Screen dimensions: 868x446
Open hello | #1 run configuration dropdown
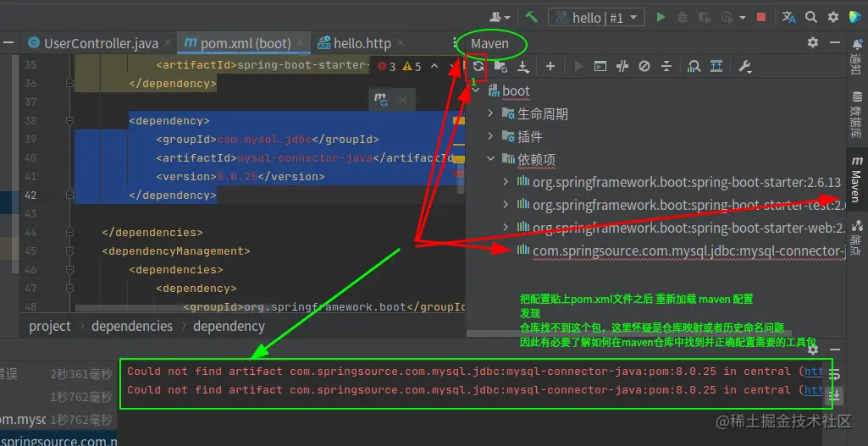pos(596,18)
